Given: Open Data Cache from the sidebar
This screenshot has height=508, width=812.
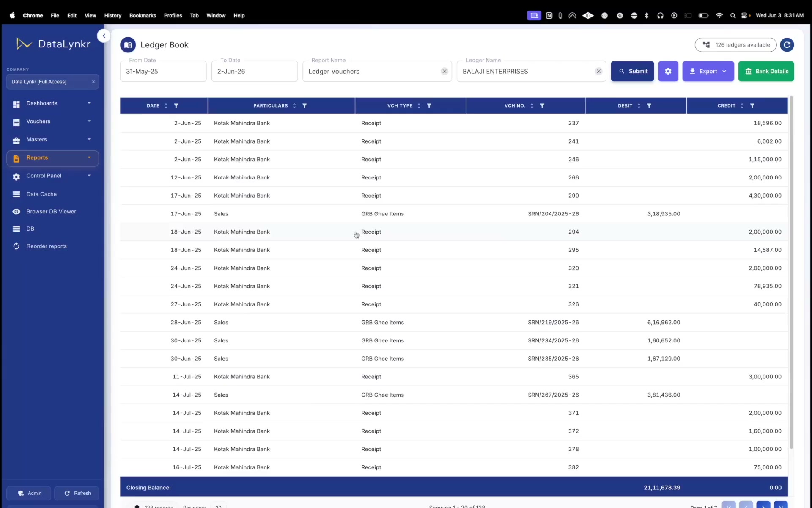Looking at the screenshot, I should pos(41,194).
